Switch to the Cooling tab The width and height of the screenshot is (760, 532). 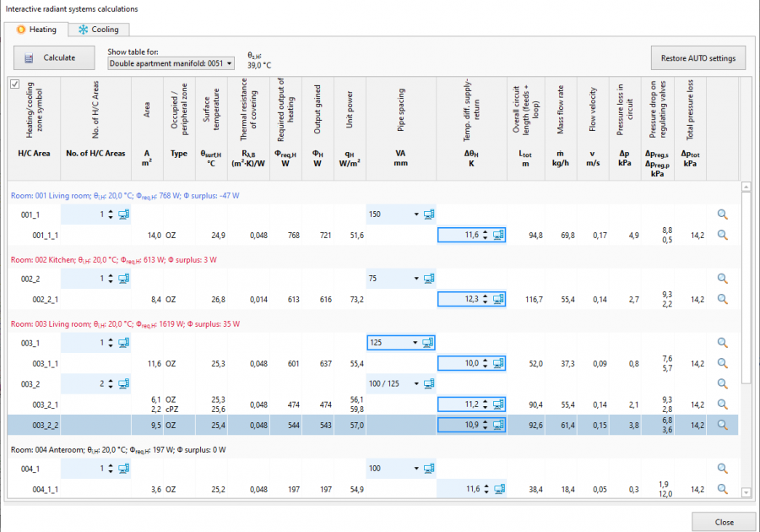99,30
